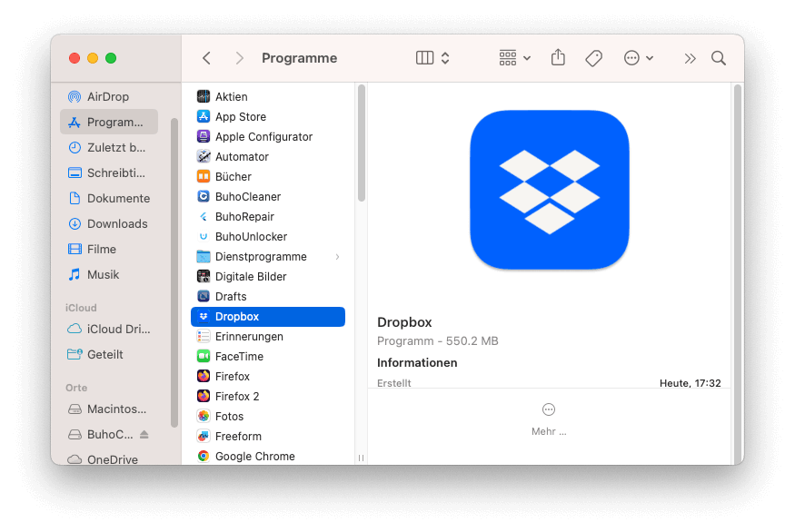Select the BuhoCleaner app icon
795x532 pixels.
click(x=204, y=197)
